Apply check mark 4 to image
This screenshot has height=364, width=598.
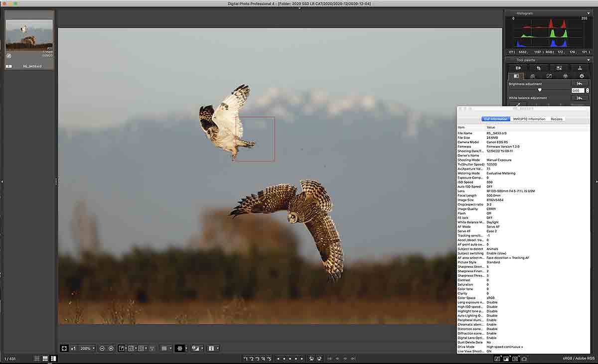pyautogui.click(x=263, y=359)
